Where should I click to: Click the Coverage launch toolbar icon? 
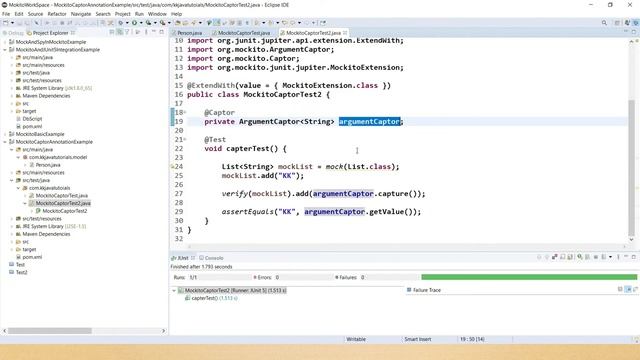pyautogui.click(x=148, y=23)
